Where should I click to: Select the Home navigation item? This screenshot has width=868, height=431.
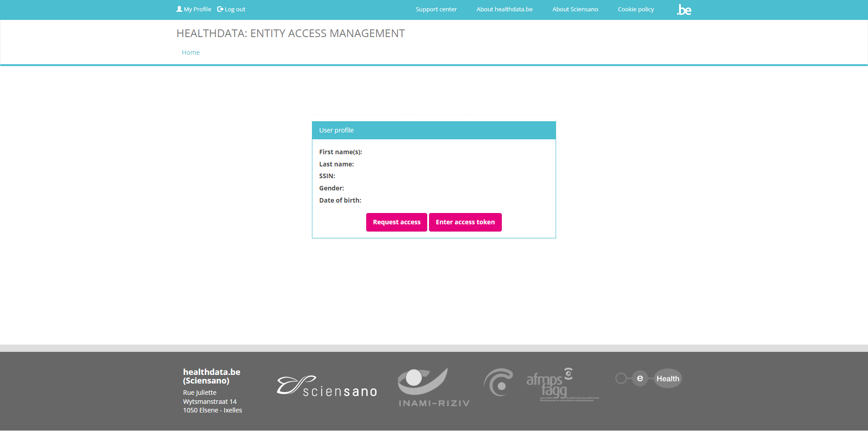[x=190, y=52]
